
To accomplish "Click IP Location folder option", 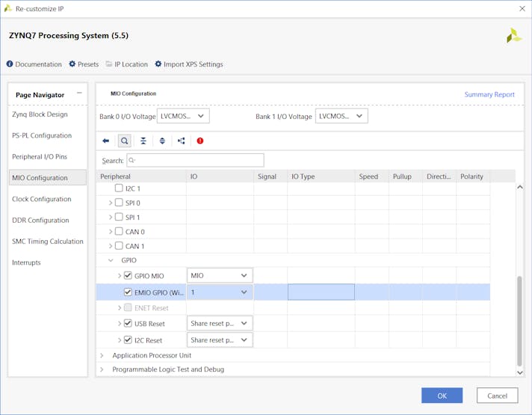I will coord(127,64).
